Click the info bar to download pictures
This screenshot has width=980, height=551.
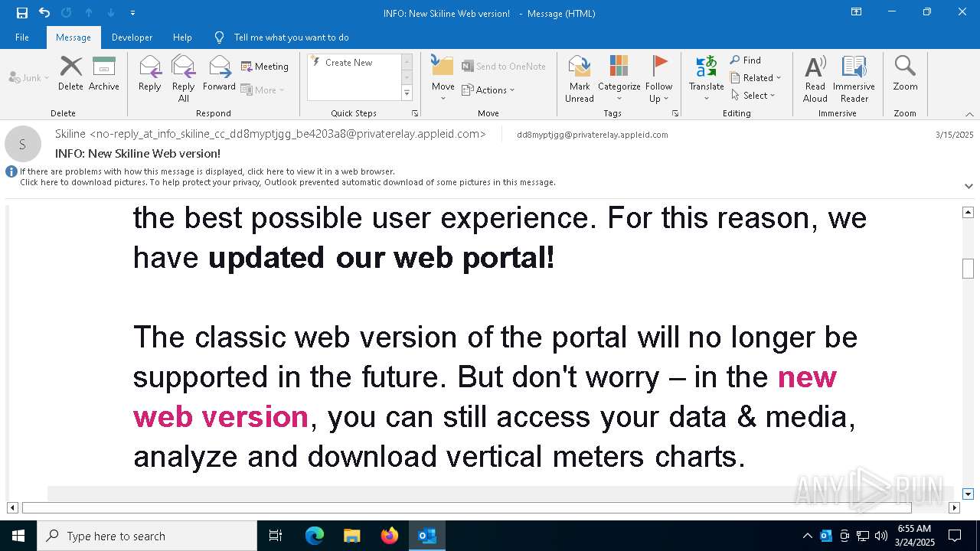click(287, 182)
